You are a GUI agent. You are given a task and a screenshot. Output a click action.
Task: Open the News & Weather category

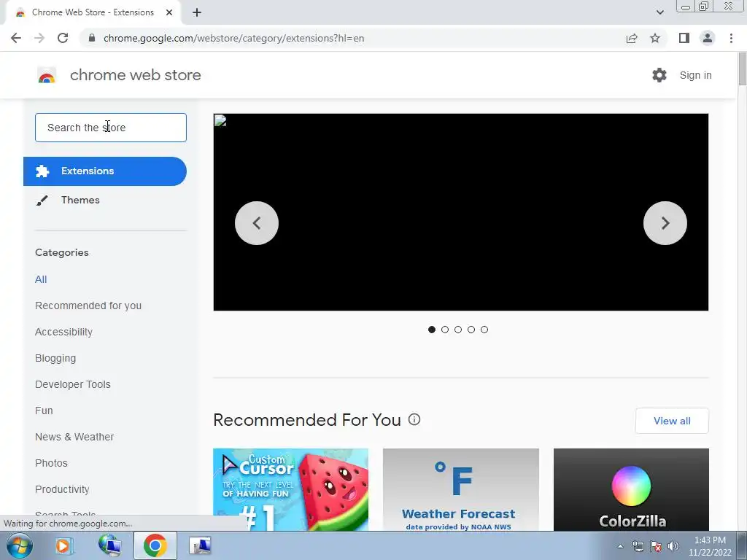point(74,437)
